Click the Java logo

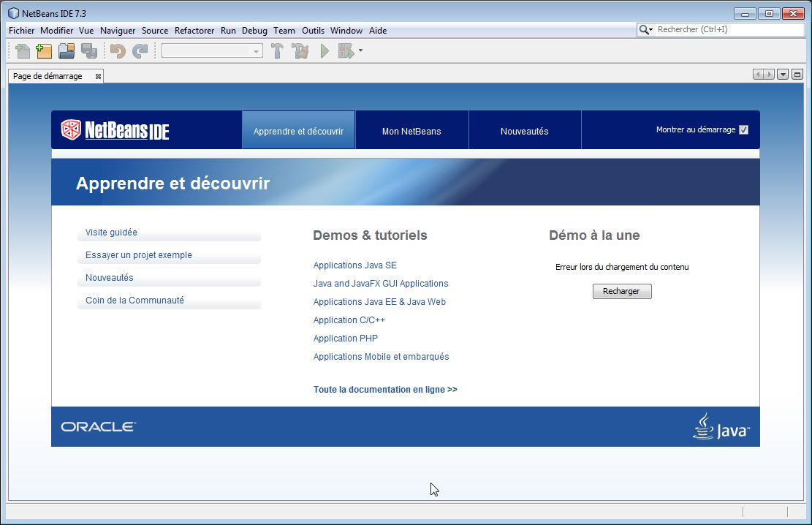pyautogui.click(x=721, y=426)
